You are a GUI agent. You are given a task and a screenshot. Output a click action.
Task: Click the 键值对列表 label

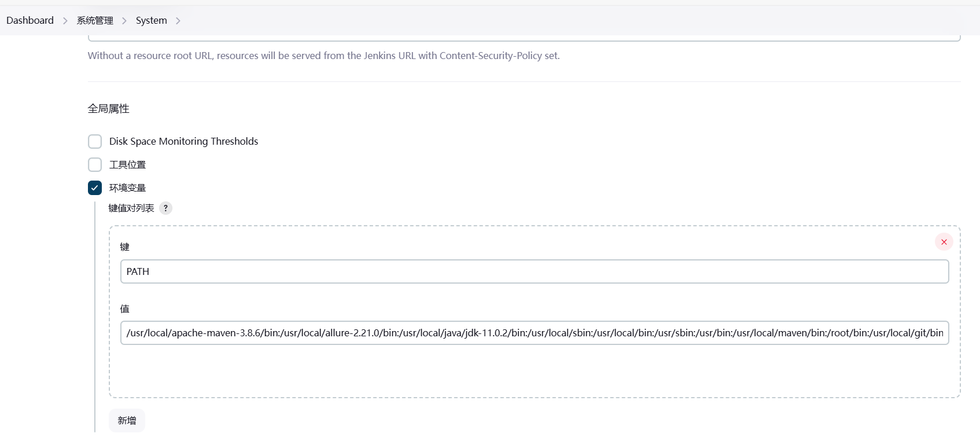[131, 208]
